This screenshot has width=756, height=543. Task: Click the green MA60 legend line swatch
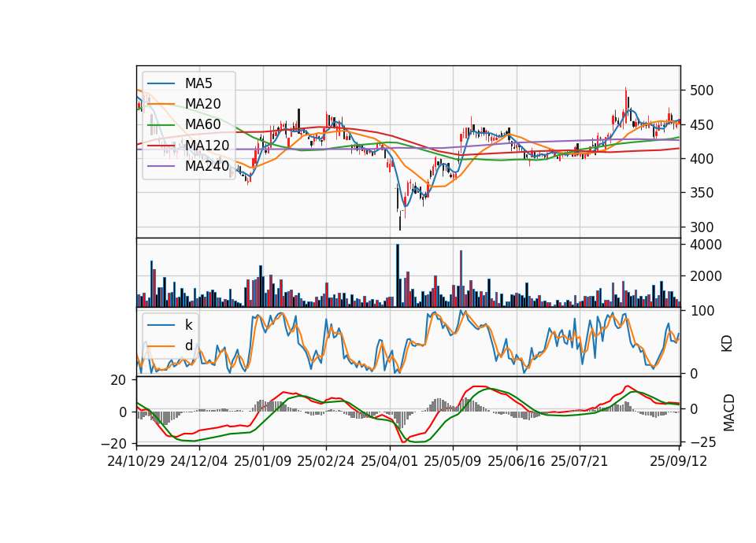(x=161, y=125)
